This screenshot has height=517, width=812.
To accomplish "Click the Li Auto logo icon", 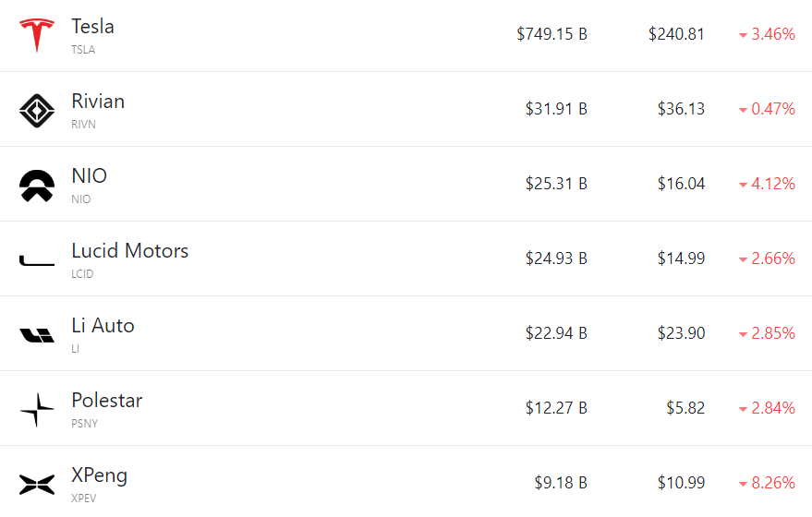I will (x=37, y=335).
